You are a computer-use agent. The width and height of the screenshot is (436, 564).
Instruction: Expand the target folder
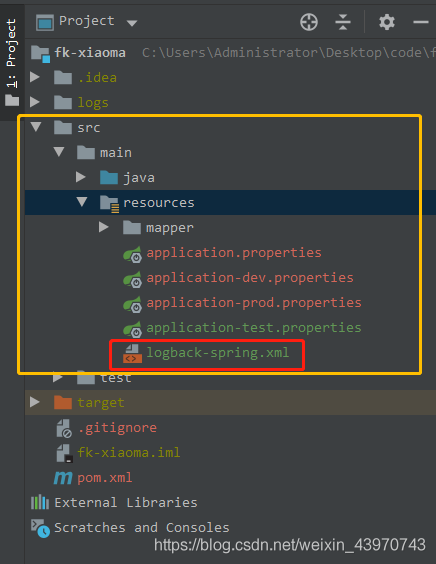coord(35,402)
